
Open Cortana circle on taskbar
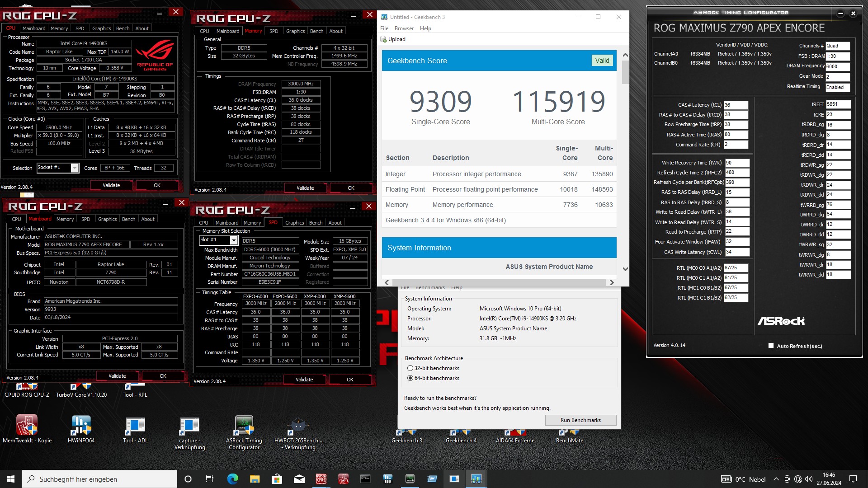188,479
